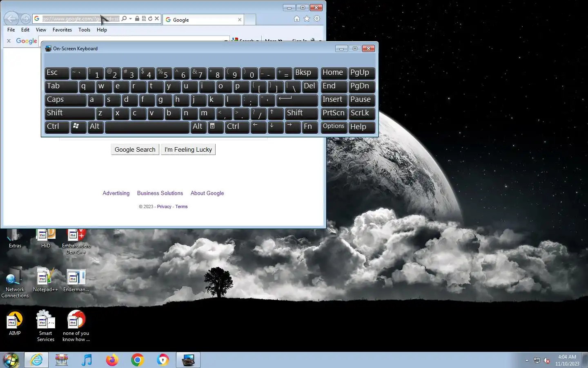
Task: Click the PrtScn key on On-Screen Keyboard
Action: (334, 114)
